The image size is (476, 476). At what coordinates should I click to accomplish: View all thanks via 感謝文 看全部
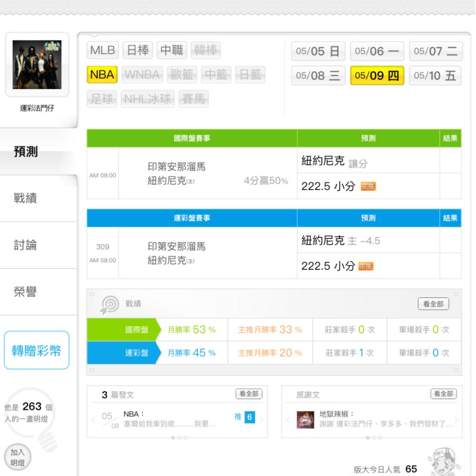(x=443, y=394)
